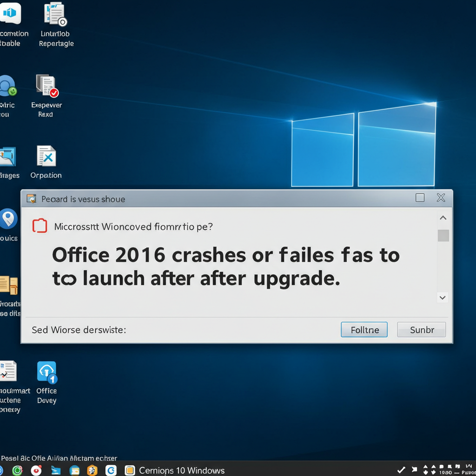Image resolution: width=476 pixels, height=476 pixels.
Task: Click the Sunbr button
Action: tap(422, 330)
